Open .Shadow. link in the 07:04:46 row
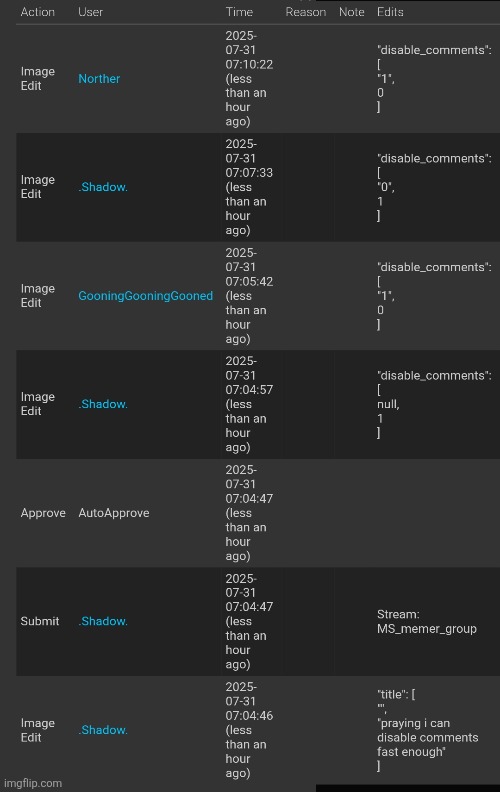The width and height of the screenshot is (500, 792). (103, 730)
